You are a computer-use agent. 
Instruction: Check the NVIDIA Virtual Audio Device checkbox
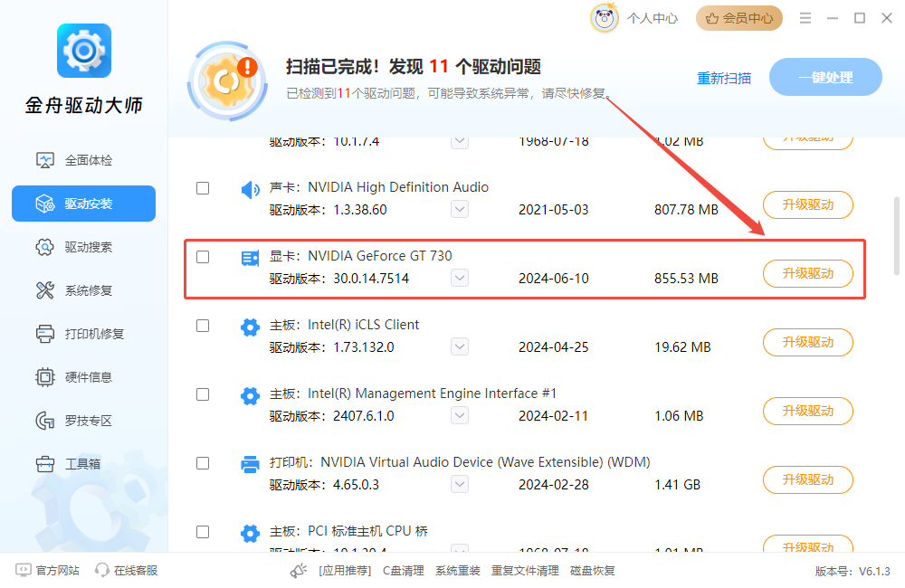point(203,463)
